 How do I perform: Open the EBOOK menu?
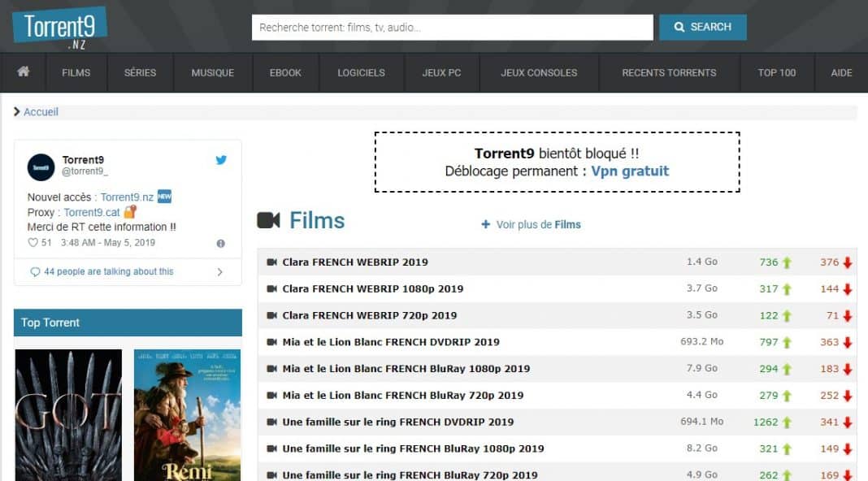click(x=285, y=72)
